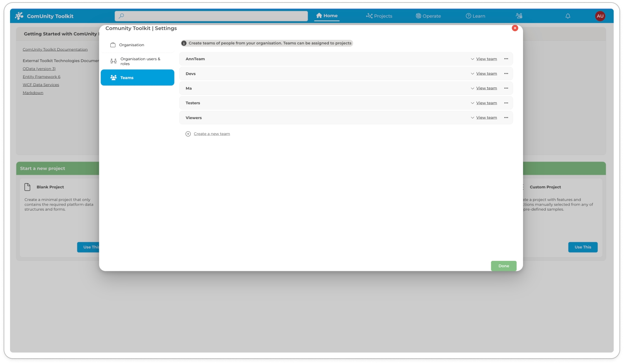Open three-dot menu for Viewers team
The height and width of the screenshot is (364, 624).
click(506, 118)
